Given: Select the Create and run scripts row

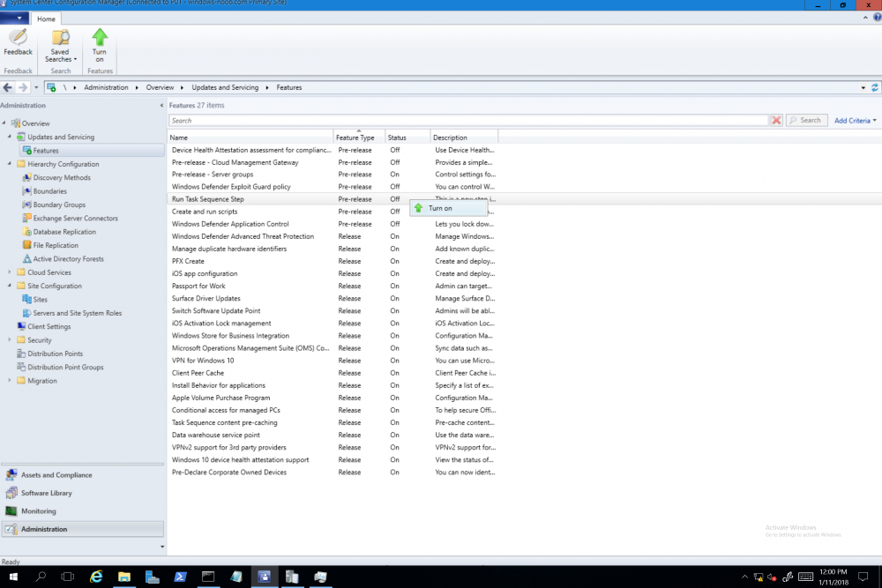Looking at the screenshot, I should tap(333, 212).
